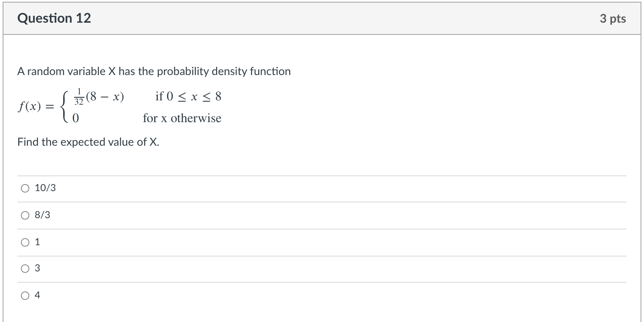The image size is (644, 322).
Task: Click the 10/3 answer label text
Action: [45, 188]
